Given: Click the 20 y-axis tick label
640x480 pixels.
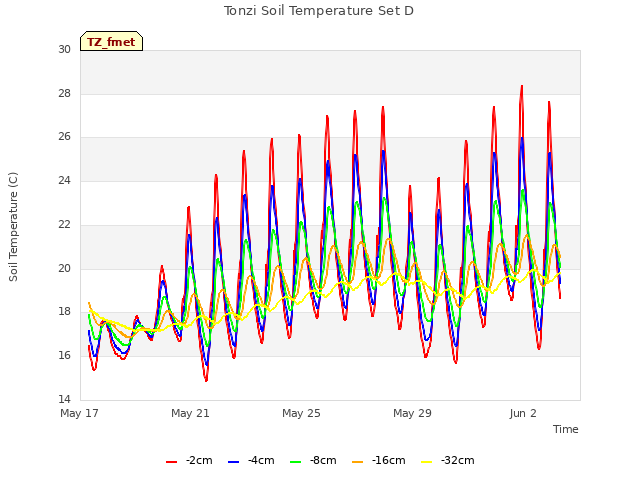Looking at the screenshot, I should 64,268.
